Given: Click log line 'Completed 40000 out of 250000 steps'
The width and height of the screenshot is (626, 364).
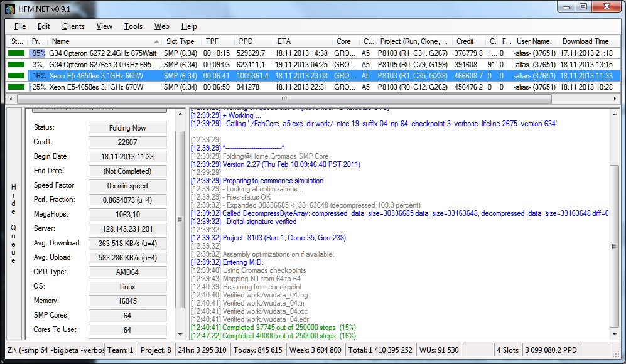Looking at the screenshot, I should pyautogui.click(x=274, y=336).
